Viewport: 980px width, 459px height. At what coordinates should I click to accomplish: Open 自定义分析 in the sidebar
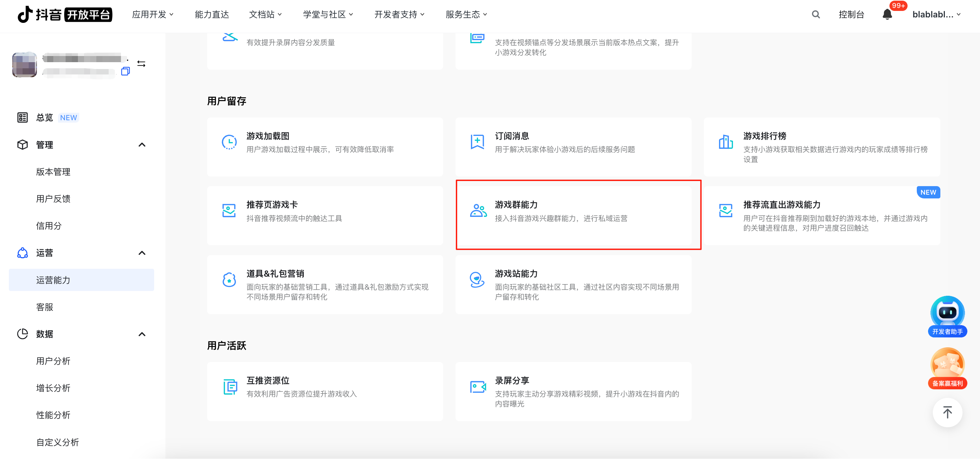57,442
